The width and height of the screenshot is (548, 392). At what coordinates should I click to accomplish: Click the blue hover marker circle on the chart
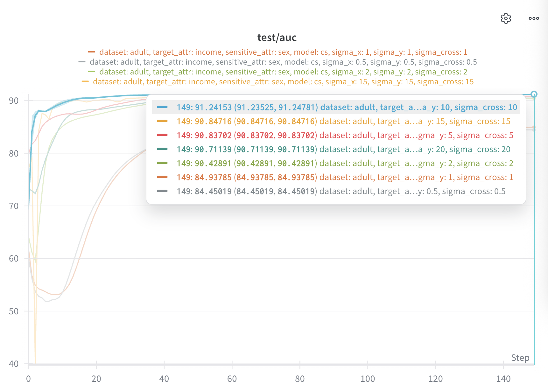[x=534, y=94]
